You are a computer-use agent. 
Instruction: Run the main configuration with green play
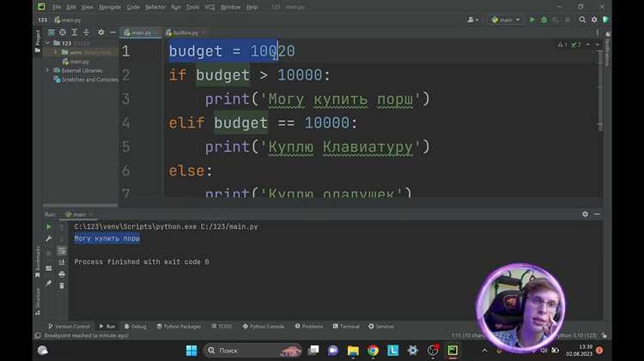[532, 20]
